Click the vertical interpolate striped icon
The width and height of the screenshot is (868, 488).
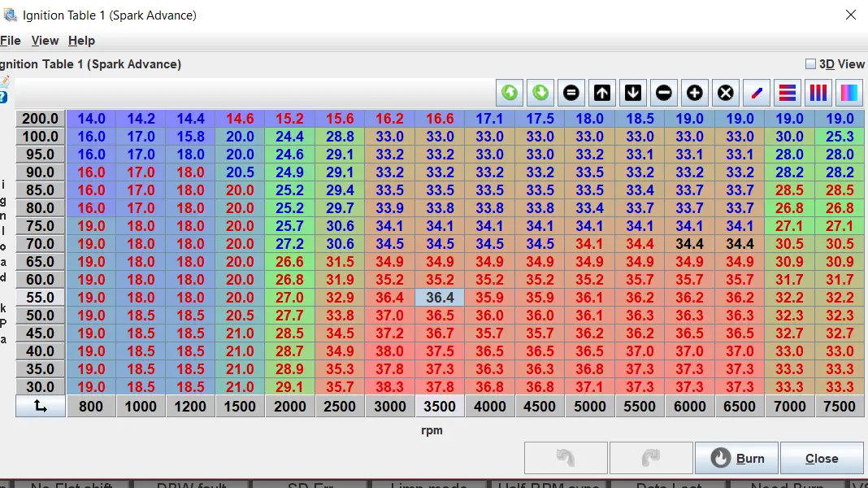[818, 93]
